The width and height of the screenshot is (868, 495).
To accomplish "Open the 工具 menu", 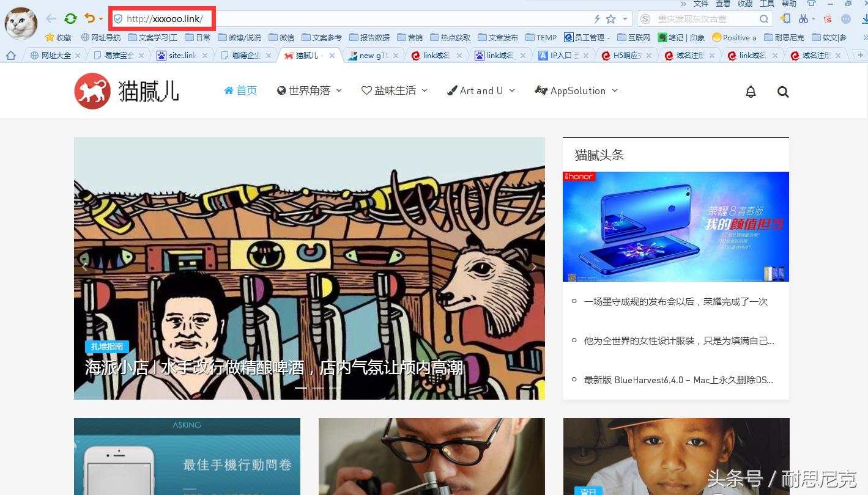I will (x=766, y=4).
